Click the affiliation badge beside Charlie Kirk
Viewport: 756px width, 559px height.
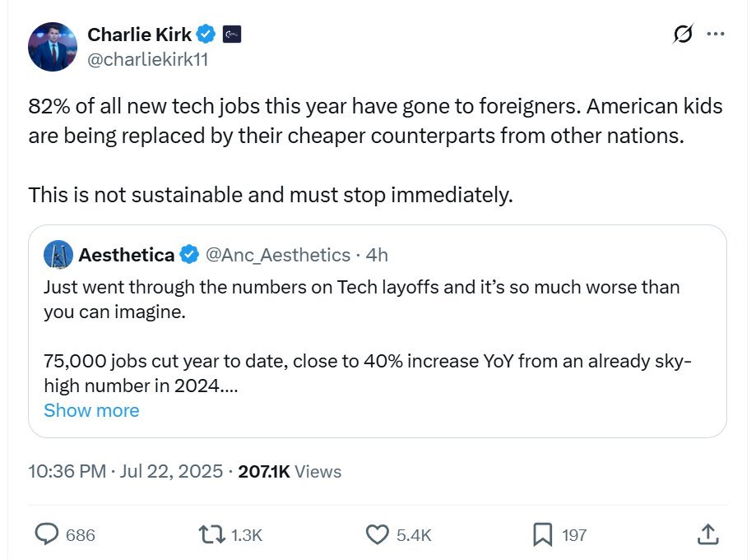coord(231,35)
